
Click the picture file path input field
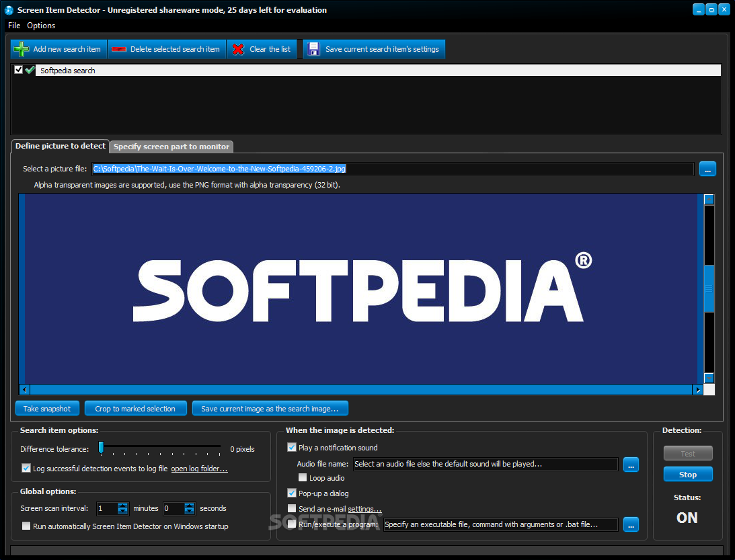pyautogui.click(x=393, y=169)
